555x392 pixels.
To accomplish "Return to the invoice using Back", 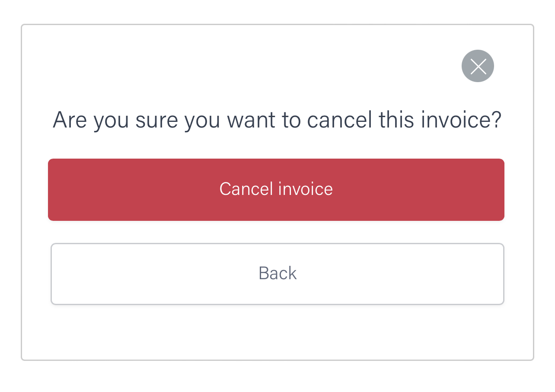I will pos(277,274).
